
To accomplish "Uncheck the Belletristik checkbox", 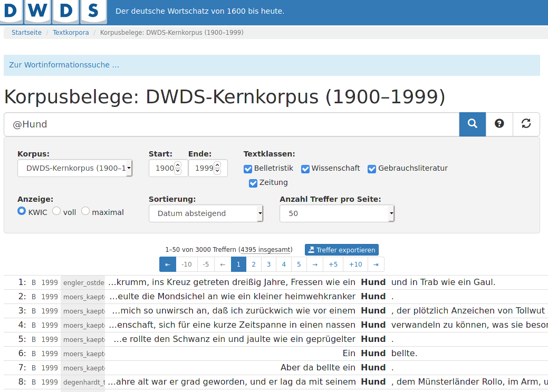I will point(248,169).
